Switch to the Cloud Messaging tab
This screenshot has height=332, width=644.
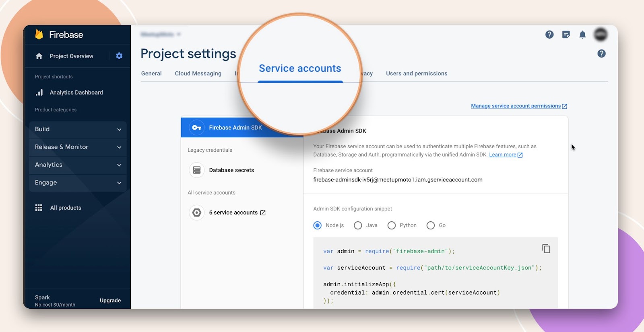[x=198, y=73]
